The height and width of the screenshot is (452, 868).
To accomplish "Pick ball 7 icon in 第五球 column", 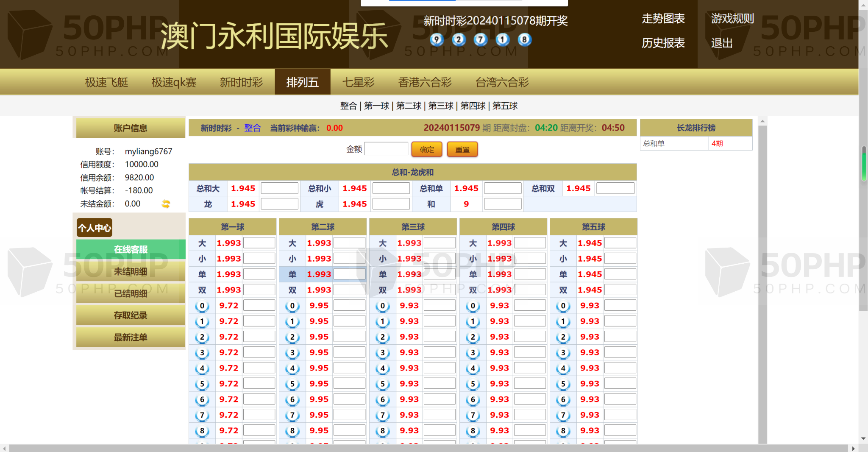I will 563,415.
